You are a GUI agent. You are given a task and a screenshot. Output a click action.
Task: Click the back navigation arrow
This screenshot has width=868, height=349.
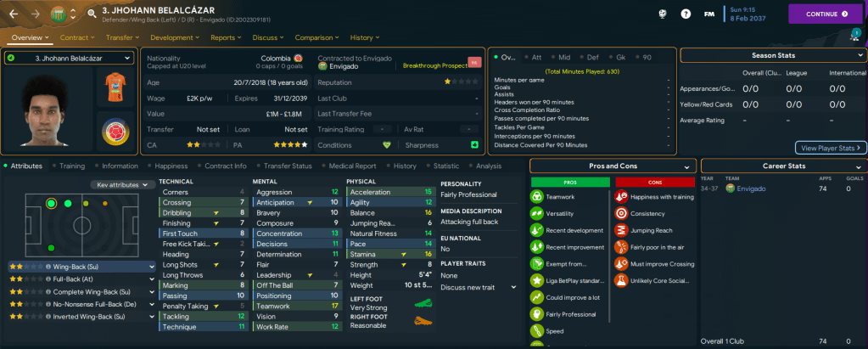14,14
